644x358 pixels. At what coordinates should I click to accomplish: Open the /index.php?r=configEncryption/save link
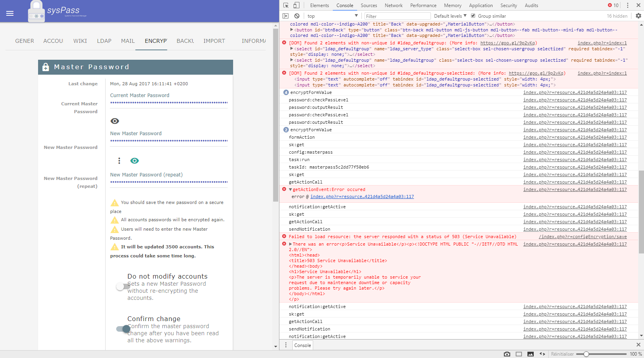584,236
